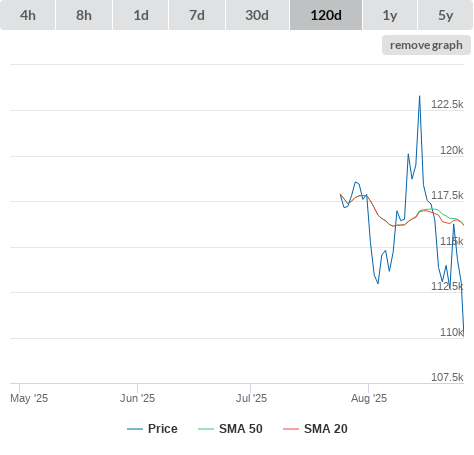Click the active 120d range tab
The width and height of the screenshot is (474, 455).
click(x=326, y=15)
